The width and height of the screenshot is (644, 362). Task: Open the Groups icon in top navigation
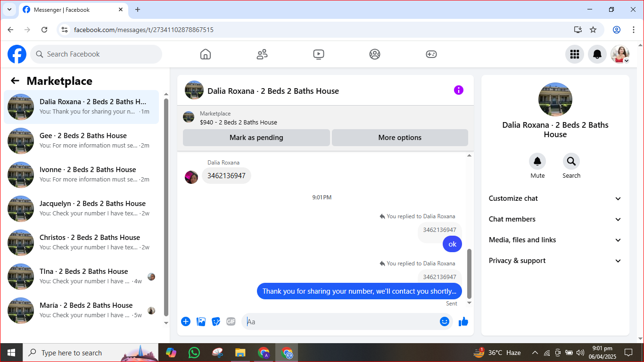click(375, 54)
